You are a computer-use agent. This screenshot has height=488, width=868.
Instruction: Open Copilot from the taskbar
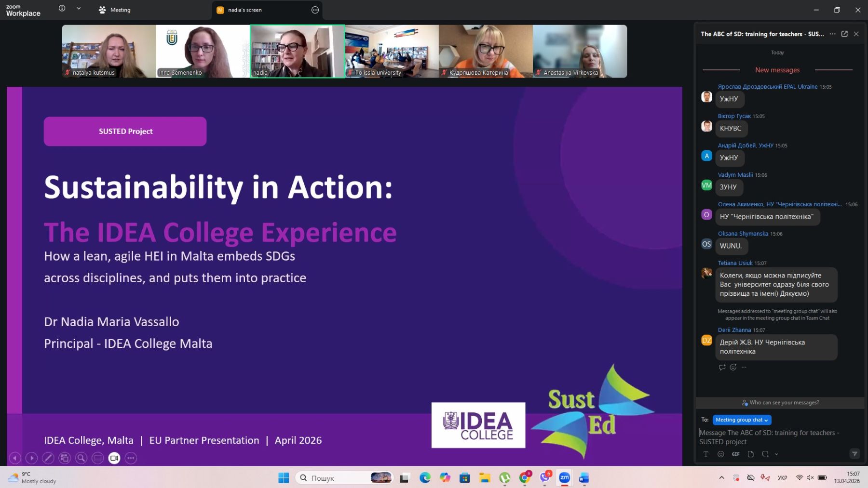click(x=445, y=477)
